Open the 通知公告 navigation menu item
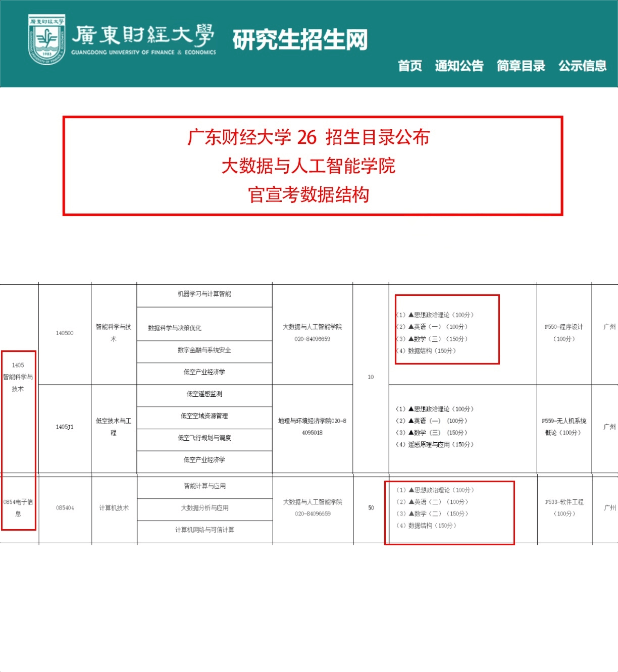The width and height of the screenshot is (618, 672). 459,66
